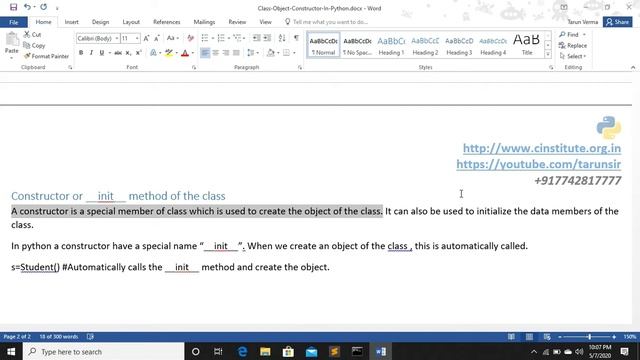The height and width of the screenshot is (360, 640).
Task: Decrease paragraph indent
Action: click(256, 38)
